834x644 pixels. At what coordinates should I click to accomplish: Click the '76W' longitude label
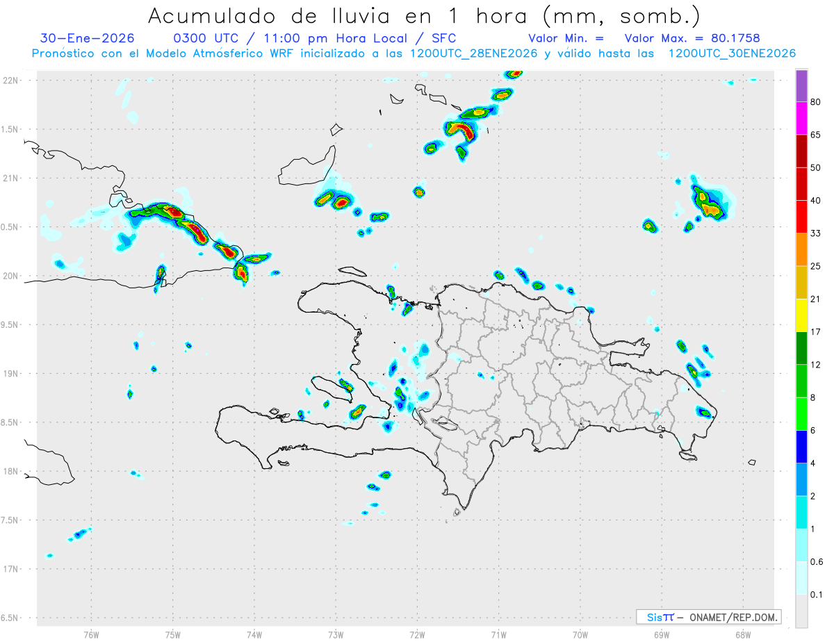point(91,634)
